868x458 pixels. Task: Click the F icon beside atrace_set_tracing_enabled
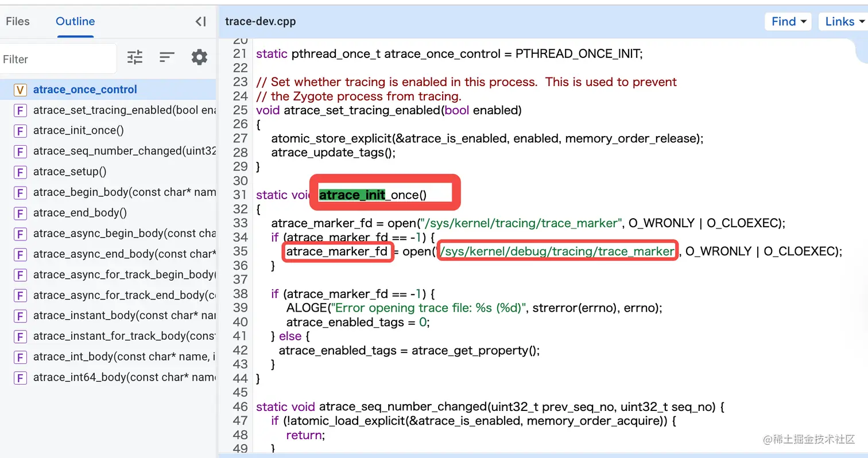tap(20, 110)
